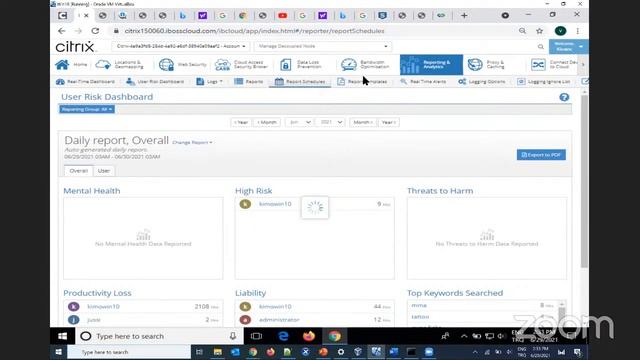Open the Zoom app in host taskbar
Viewport: 640px width, 360px height.
429,352
